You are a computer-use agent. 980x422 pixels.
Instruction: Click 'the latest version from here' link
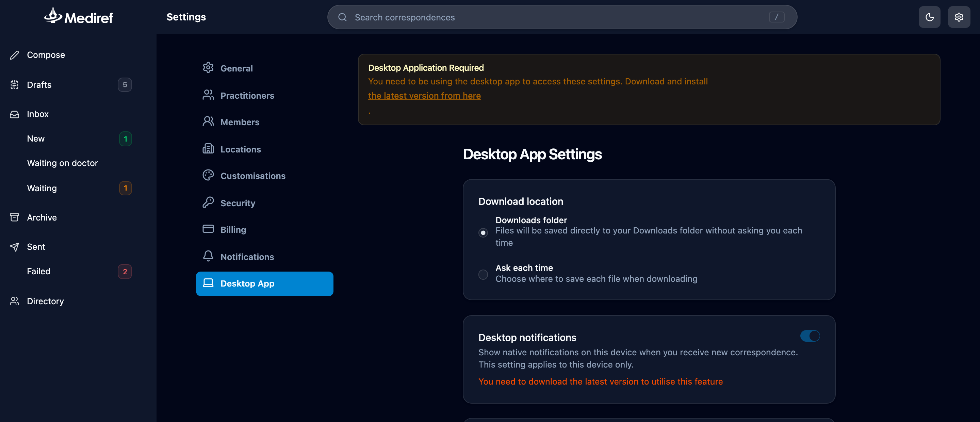coord(424,96)
